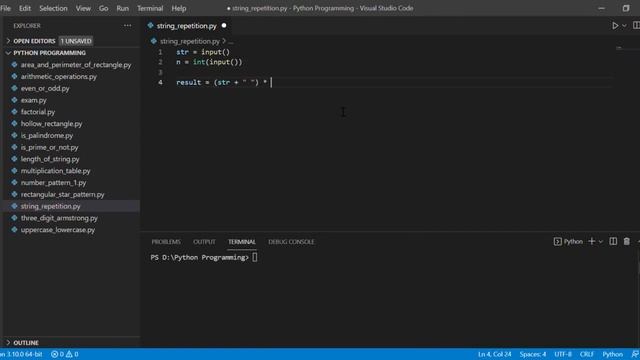Click the breadcrumb ellipsis symbol
This screenshot has width=640, height=360.
point(231,41)
